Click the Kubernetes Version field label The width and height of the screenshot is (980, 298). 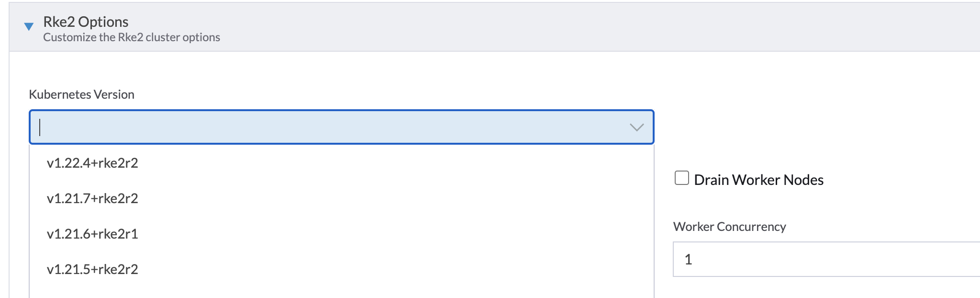[x=81, y=94]
